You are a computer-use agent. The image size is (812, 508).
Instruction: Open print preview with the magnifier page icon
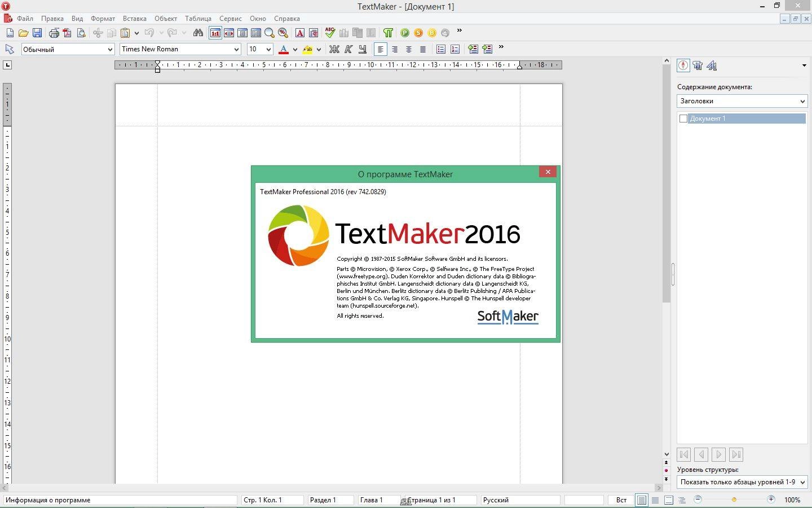tap(81, 33)
